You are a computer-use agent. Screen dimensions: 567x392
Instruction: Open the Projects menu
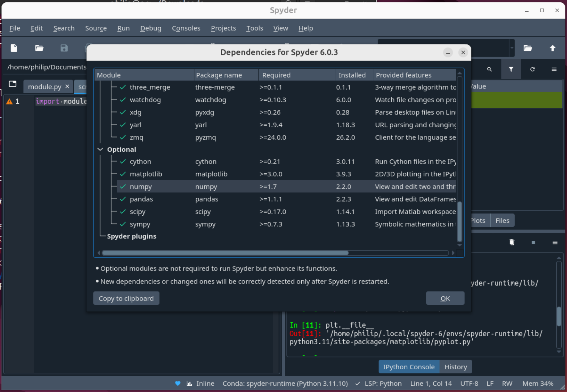pos(223,28)
